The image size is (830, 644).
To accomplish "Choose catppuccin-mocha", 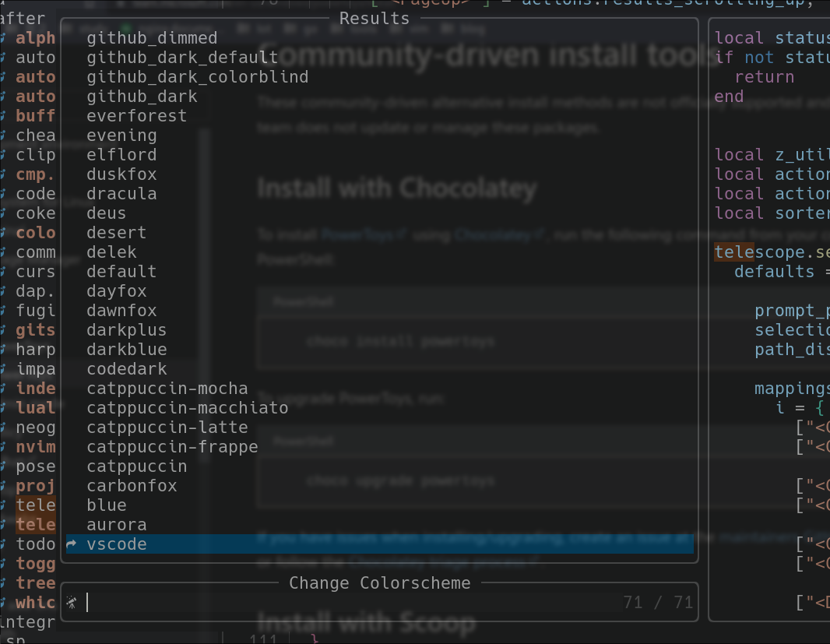I will [x=167, y=389].
